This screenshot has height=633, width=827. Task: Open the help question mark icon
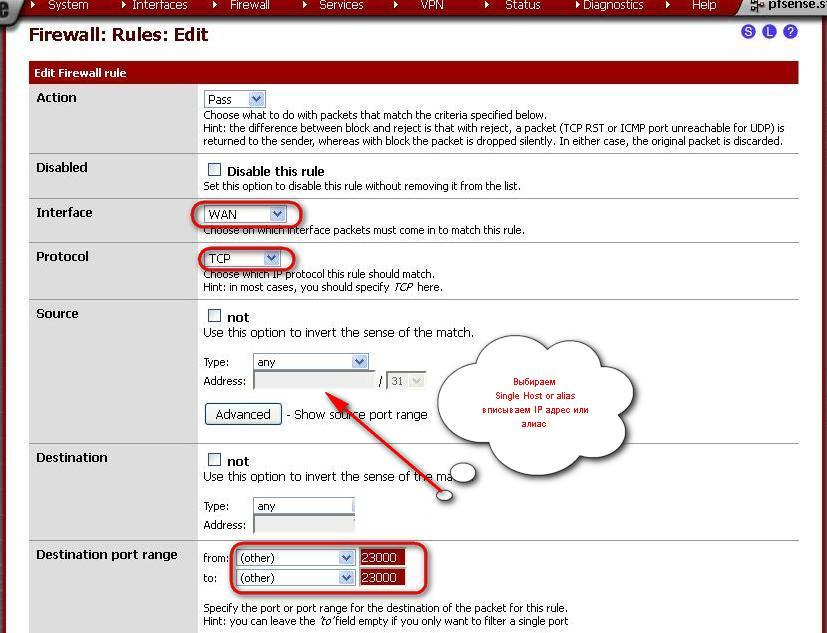pos(790,32)
